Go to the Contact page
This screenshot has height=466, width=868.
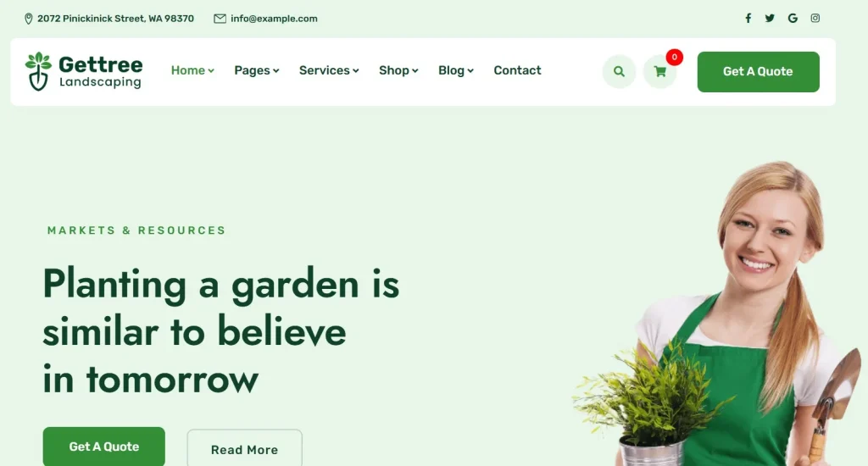517,70
